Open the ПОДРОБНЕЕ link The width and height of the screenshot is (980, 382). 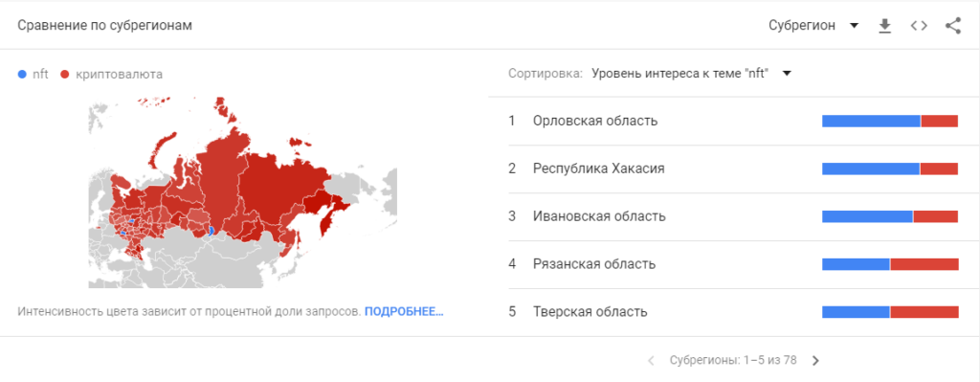(404, 311)
